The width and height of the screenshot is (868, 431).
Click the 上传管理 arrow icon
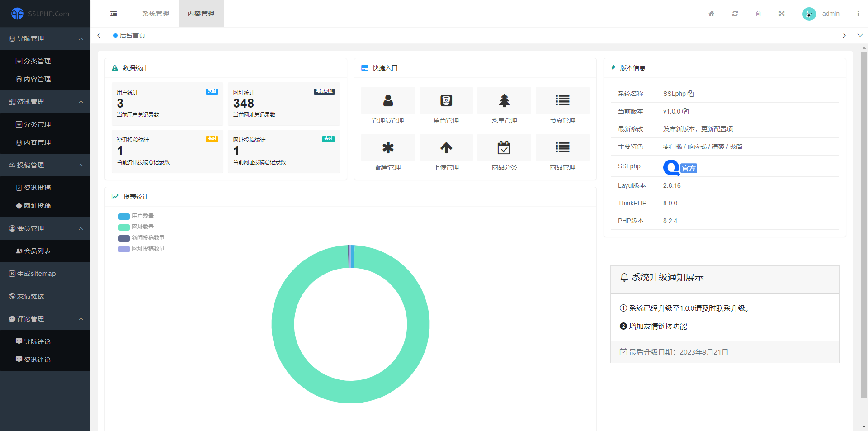click(446, 147)
